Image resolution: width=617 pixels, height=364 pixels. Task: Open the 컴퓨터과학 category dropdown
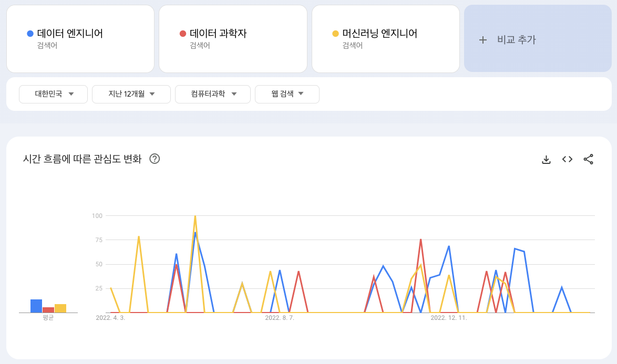(x=212, y=94)
